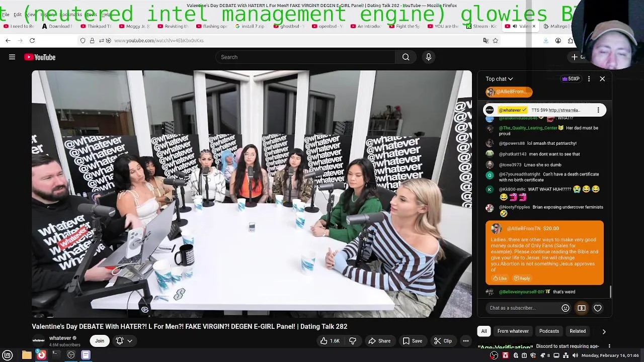Screen dimensions: 644x362
Task: Open options for Age-Verification related video
Action: point(609,346)
